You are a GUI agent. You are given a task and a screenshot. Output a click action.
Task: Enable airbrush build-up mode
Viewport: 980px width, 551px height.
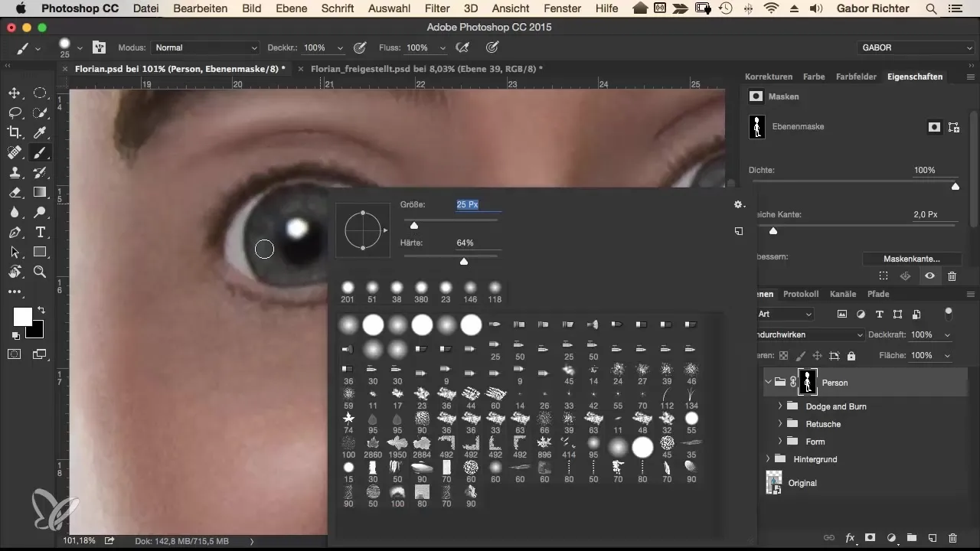(462, 47)
